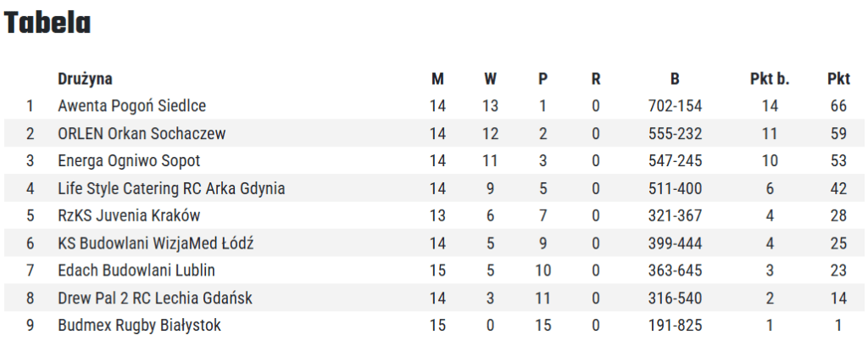Click the 702-154 score for Pogoń Siedlce

pyautogui.click(x=675, y=106)
